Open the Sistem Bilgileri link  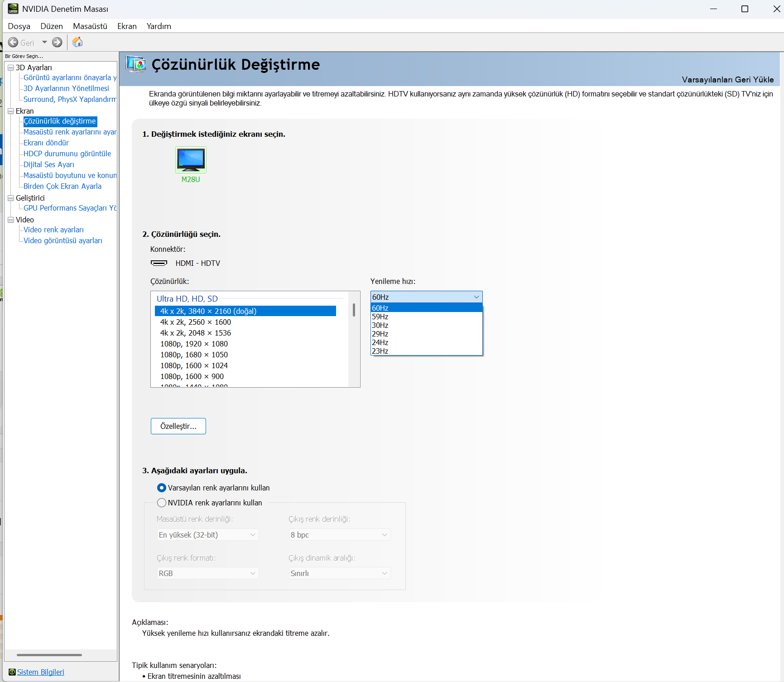click(41, 672)
